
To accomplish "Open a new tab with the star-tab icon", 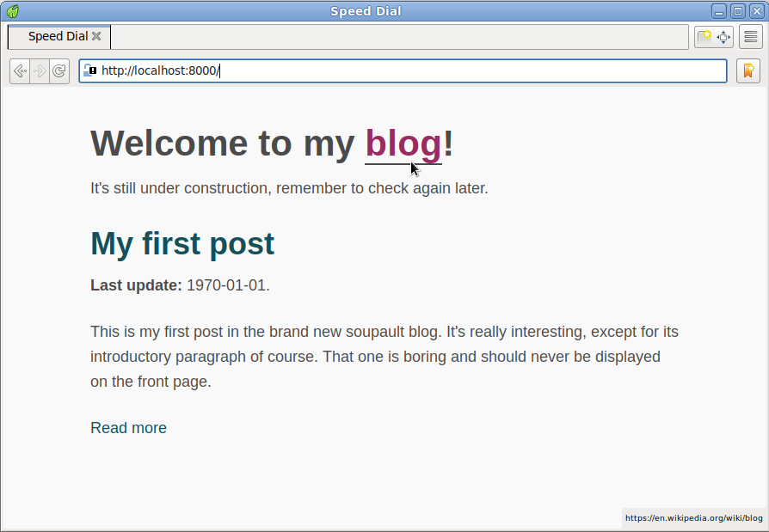I will pos(704,37).
